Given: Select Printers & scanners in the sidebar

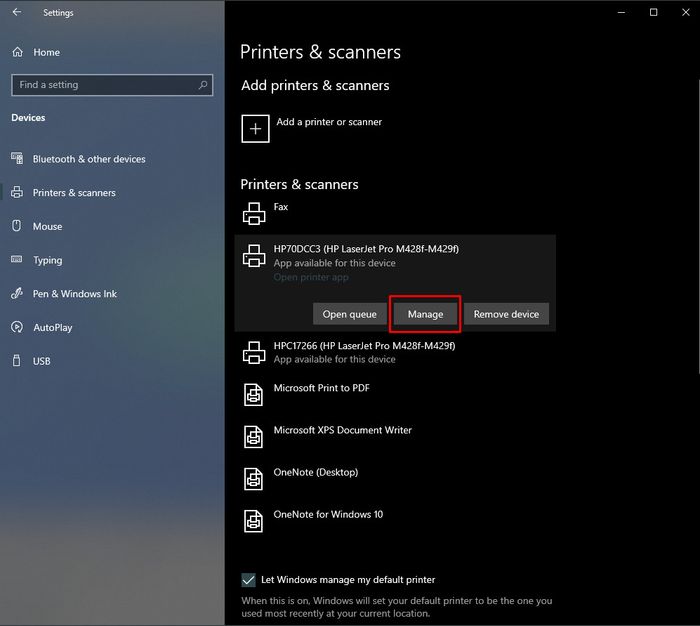Looking at the screenshot, I should 74,193.
